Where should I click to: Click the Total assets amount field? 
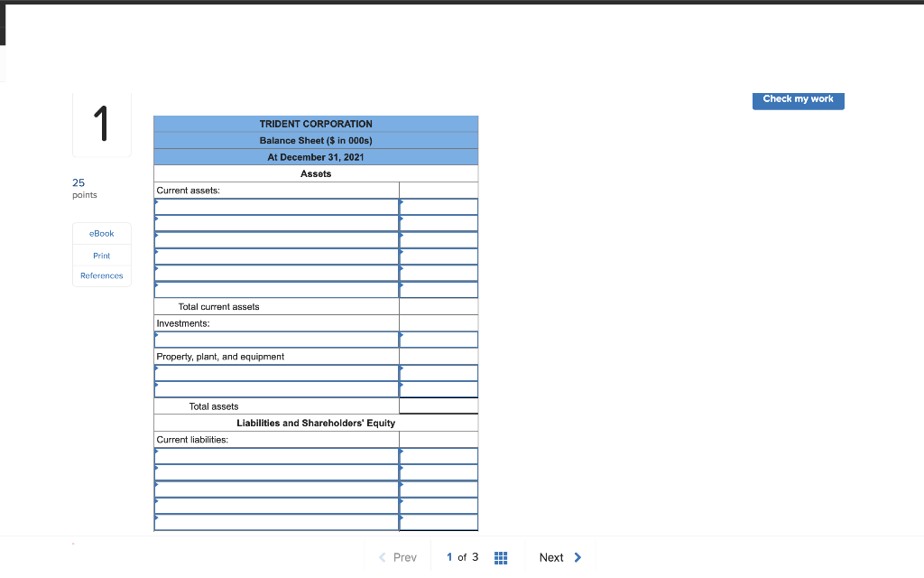coord(438,406)
